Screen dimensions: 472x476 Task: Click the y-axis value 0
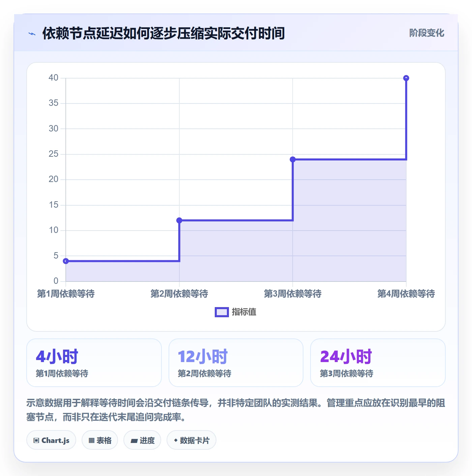tap(56, 281)
